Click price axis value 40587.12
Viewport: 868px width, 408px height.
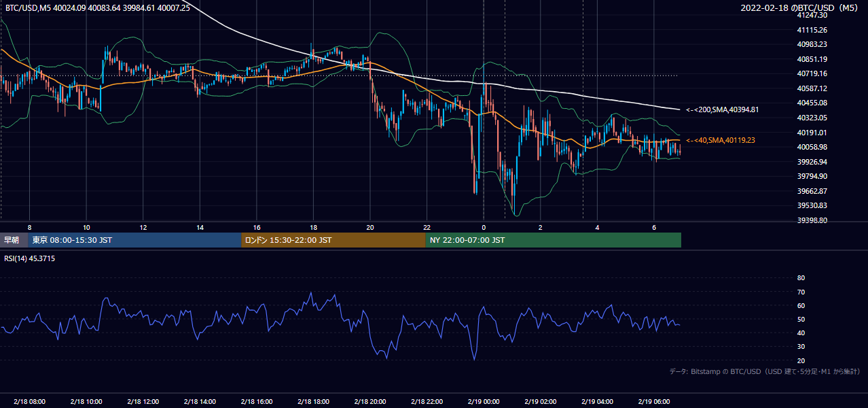point(812,88)
